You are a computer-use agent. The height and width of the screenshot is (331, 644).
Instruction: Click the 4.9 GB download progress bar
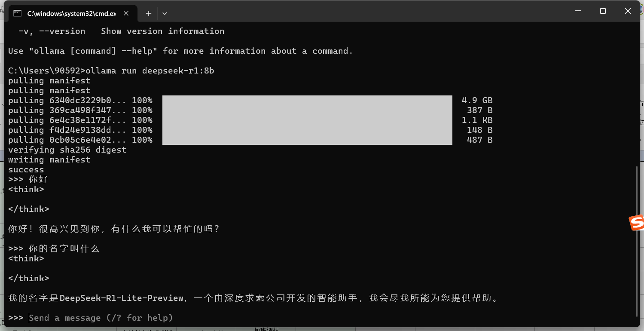tap(307, 100)
